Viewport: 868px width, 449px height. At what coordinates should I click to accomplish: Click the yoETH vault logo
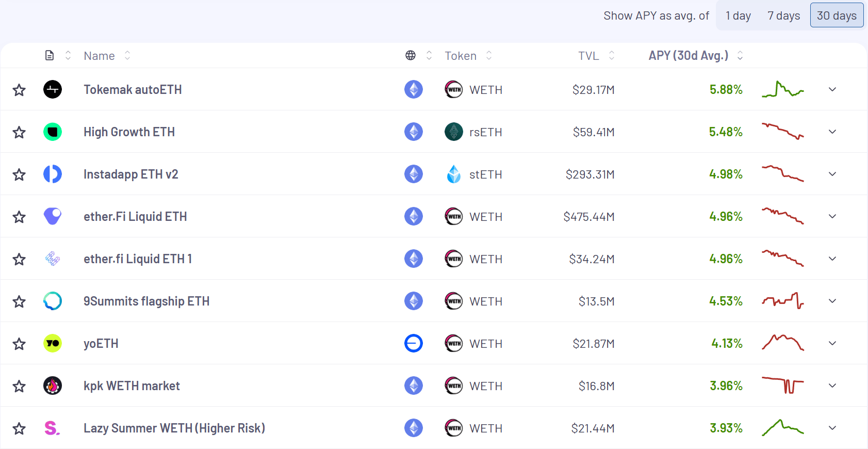pos(53,343)
